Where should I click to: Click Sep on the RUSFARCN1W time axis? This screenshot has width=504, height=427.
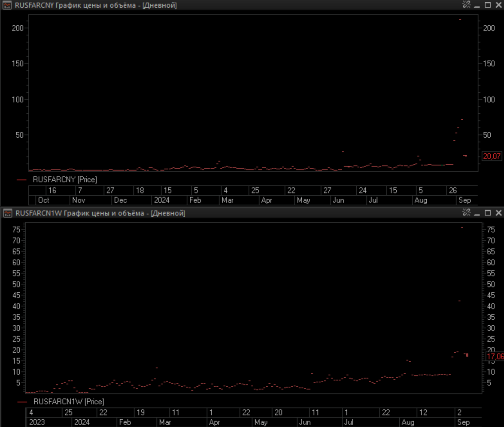[x=463, y=422]
